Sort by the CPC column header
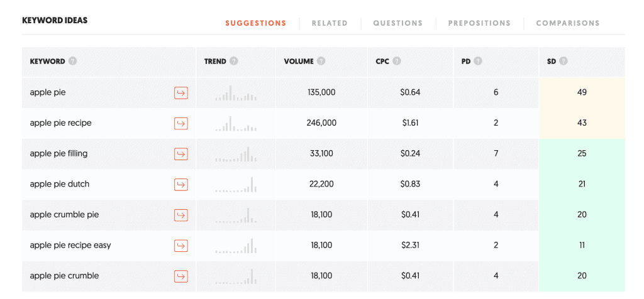 coord(382,62)
